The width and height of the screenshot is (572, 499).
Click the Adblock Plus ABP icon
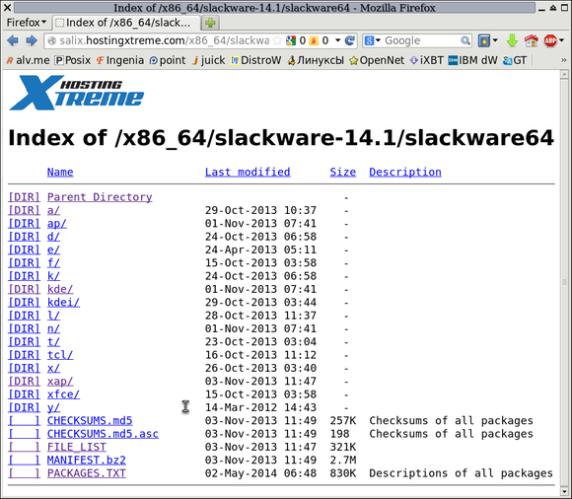550,40
